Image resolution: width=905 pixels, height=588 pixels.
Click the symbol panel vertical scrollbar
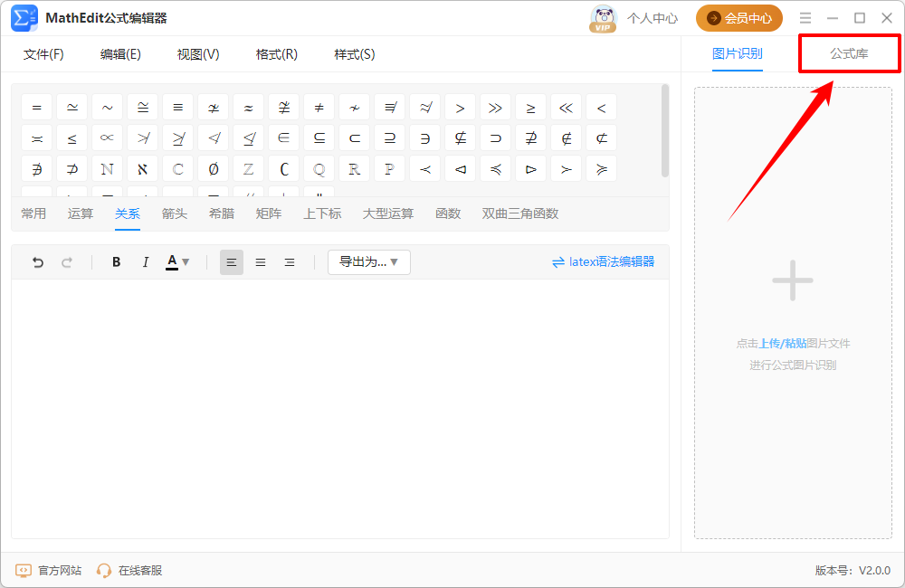(x=665, y=130)
